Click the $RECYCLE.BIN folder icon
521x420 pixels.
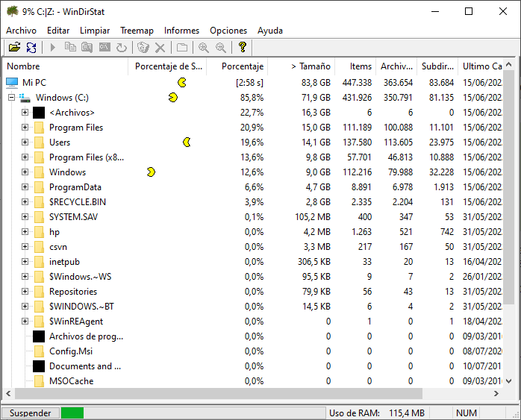click(39, 202)
